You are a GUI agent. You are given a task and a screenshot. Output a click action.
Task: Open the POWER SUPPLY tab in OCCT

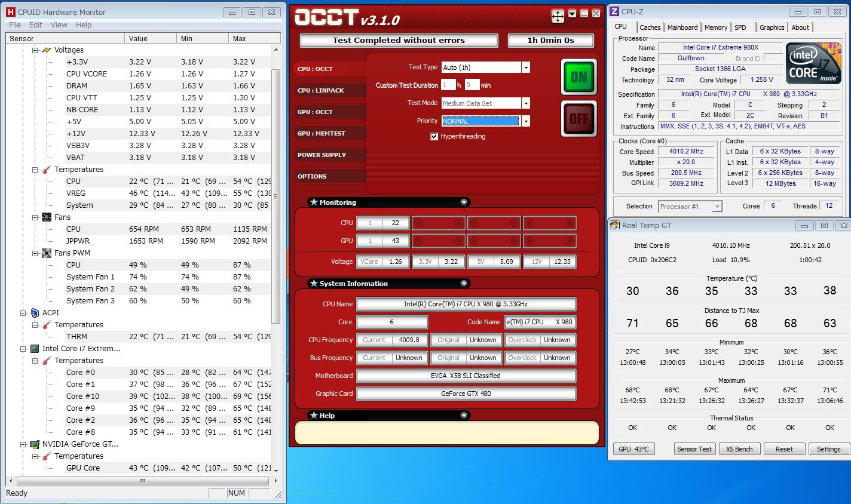pos(330,155)
